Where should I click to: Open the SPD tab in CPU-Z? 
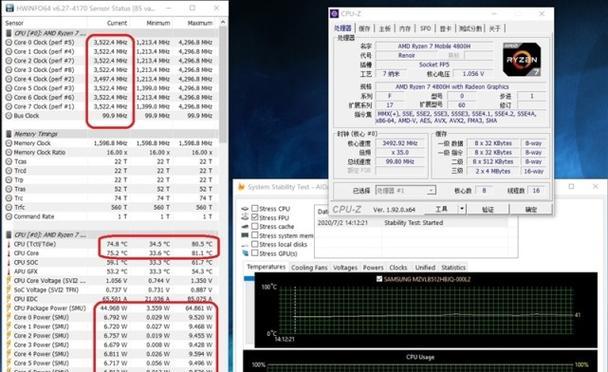click(x=425, y=28)
